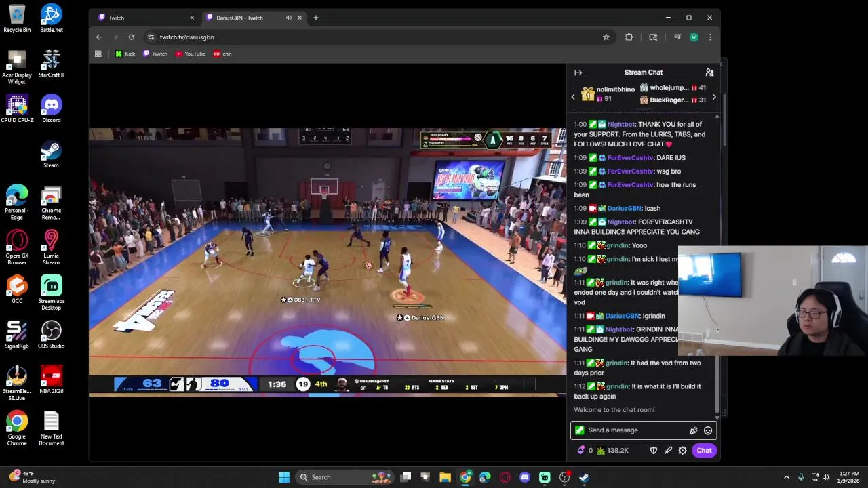Show hidden system tray icons
The height and width of the screenshot is (488, 868).
[787, 477]
